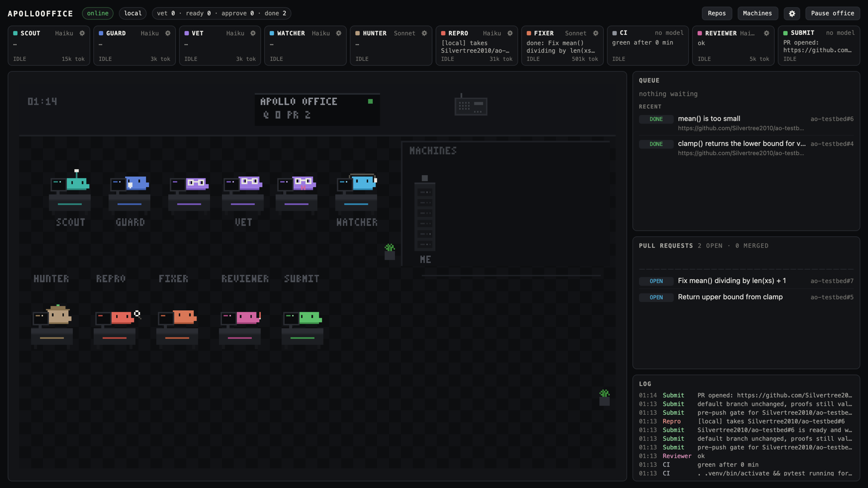The image size is (868, 488).
Task: Select the Reviewer pink sprite at desk
Action: [x=248, y=317]
